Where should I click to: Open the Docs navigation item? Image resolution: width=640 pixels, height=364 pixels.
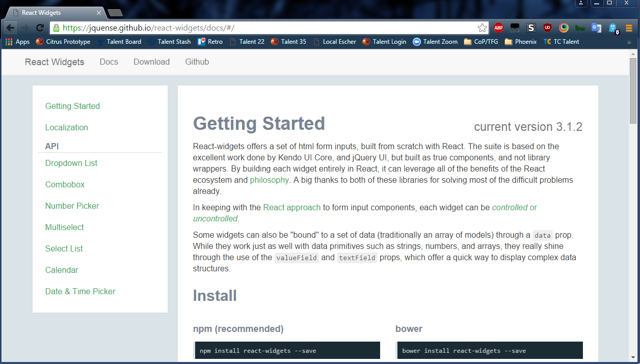109,62
